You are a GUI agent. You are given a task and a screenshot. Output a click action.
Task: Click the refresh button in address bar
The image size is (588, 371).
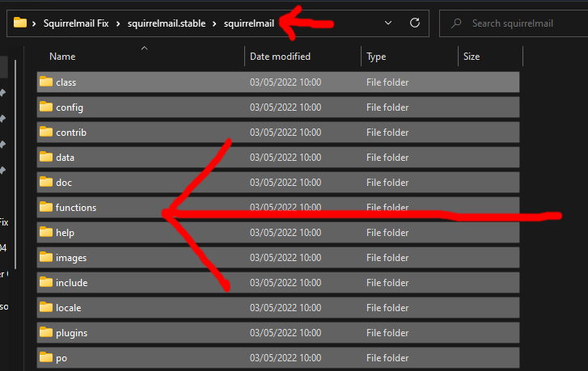[415, 23]
